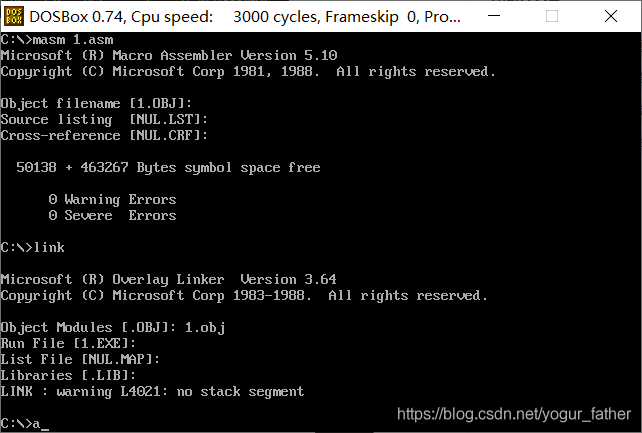Click the 'Libraries [.LIB]' line
642x433 pixels.
pos(68,375)
